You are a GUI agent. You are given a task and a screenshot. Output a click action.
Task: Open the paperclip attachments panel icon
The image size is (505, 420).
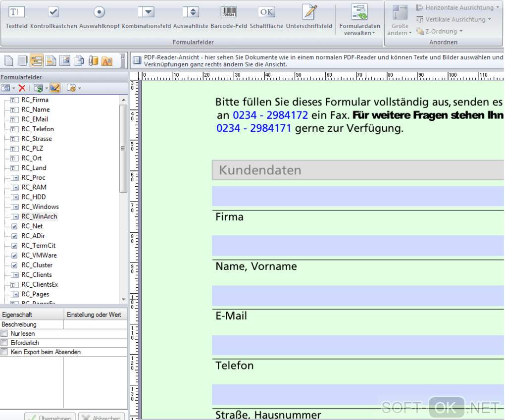pos(93,61)
